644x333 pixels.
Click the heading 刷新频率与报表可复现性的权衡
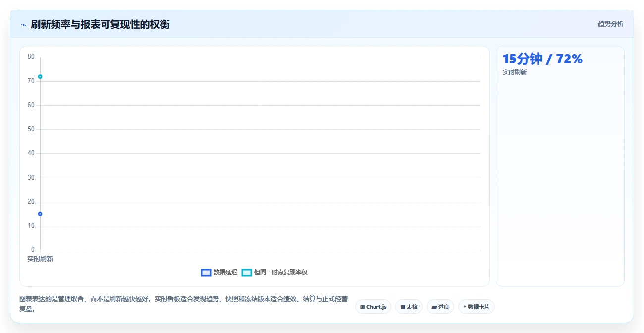[100, 24]
